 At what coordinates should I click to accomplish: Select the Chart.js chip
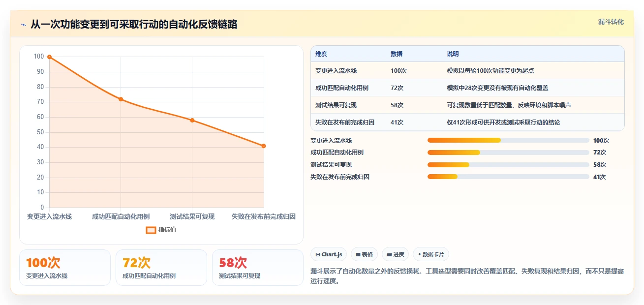point(329,254)
